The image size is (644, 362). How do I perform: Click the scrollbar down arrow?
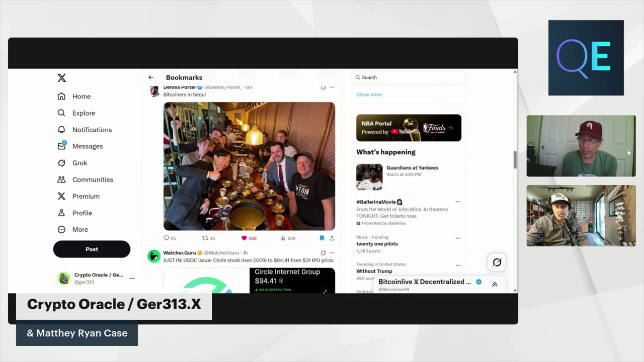click(515, 290)
